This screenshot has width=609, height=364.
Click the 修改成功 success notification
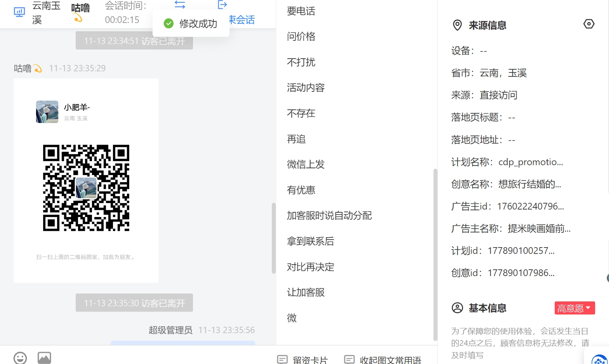tap(191, 23)
